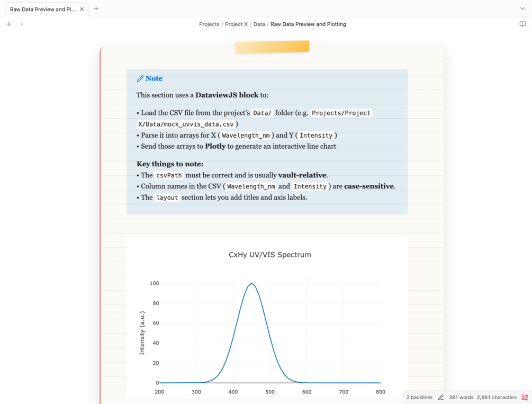Click the Note callout title
Screen dimensions: 532x404
[154, 78]
